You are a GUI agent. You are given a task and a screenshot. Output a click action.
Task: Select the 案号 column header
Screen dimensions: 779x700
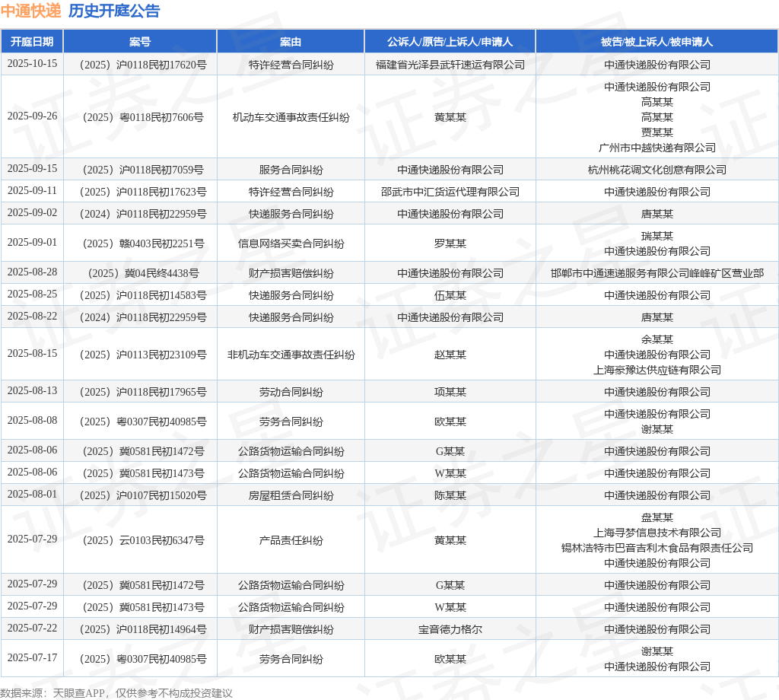point(140,42)
